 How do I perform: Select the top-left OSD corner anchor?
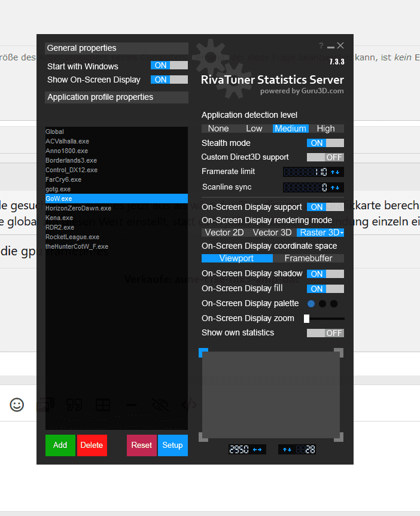[203, 353]
